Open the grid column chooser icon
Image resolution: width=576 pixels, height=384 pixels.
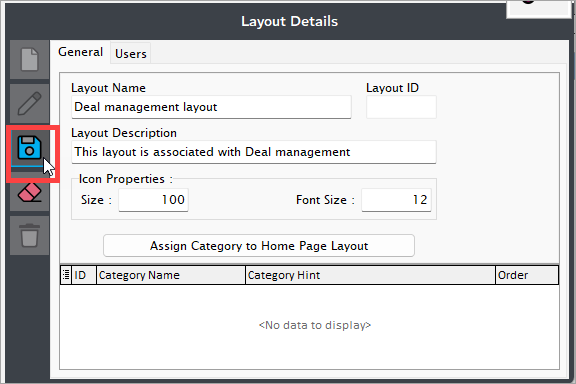tap(66, 275)
